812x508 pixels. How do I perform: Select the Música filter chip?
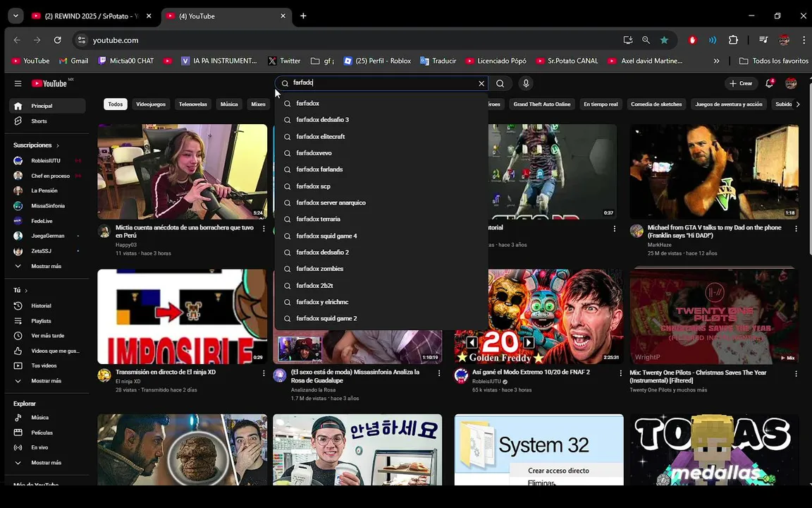pos(229,104)
